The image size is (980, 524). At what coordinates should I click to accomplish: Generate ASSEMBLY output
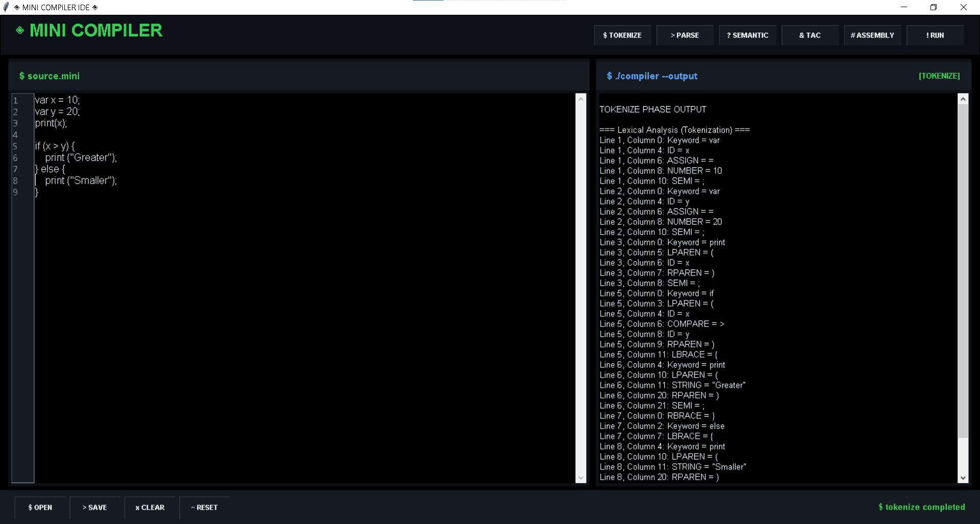872,35
